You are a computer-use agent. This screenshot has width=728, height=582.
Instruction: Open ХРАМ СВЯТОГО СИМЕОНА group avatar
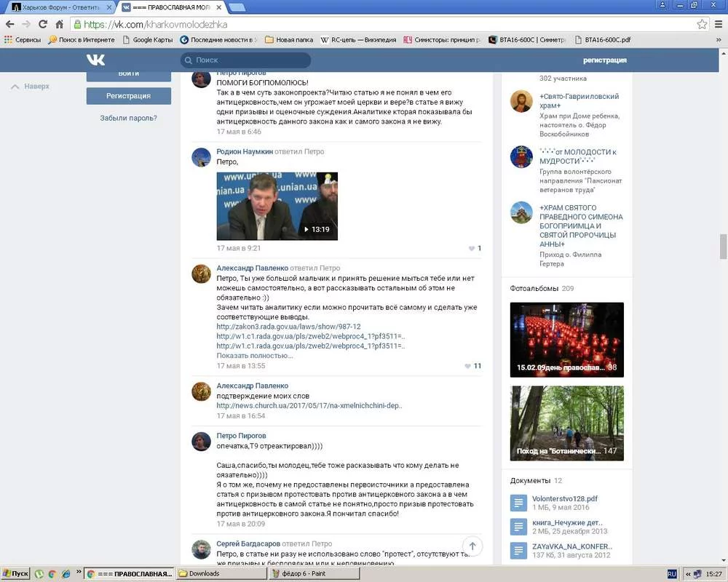tap(521, 212)
